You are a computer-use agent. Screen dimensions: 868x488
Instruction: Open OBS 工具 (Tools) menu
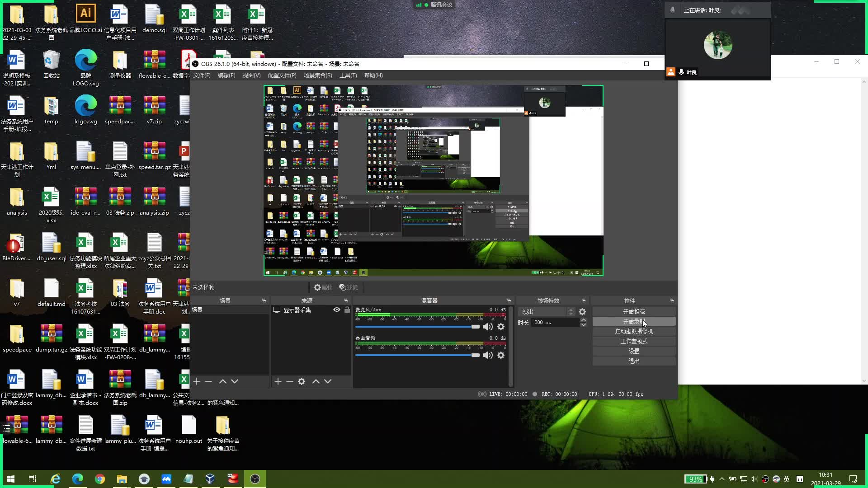pyautogui.click(x=348, y=75)
